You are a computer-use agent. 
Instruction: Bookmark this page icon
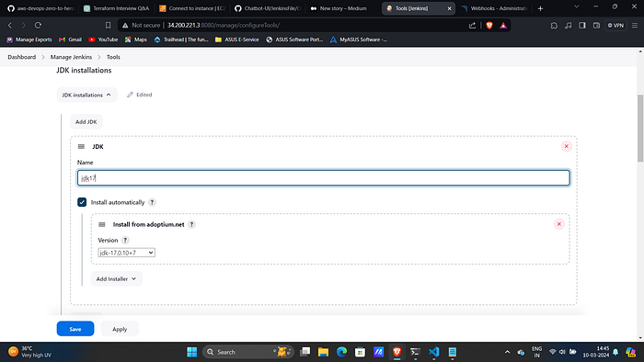[x=108, y=26]
